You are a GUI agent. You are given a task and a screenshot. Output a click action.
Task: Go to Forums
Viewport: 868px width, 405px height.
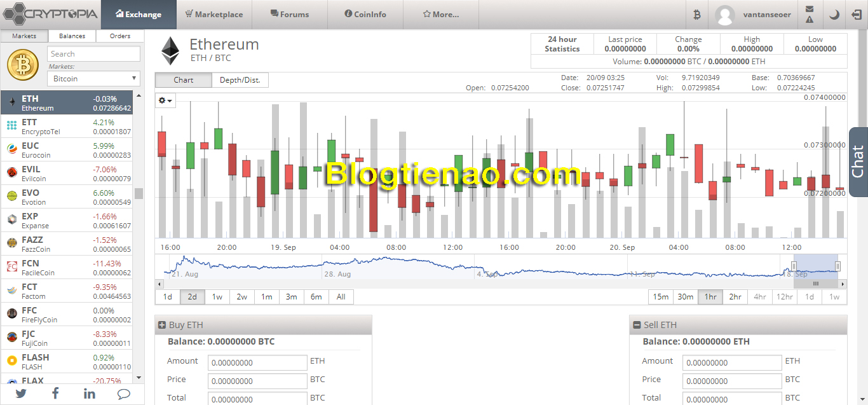(x=290, y=14)
